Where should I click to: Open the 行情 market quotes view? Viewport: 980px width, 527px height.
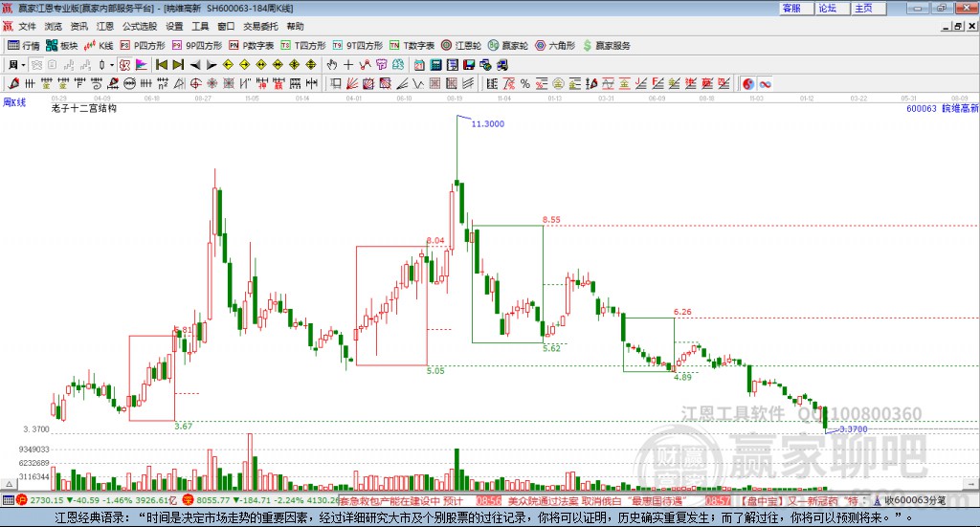23,46
